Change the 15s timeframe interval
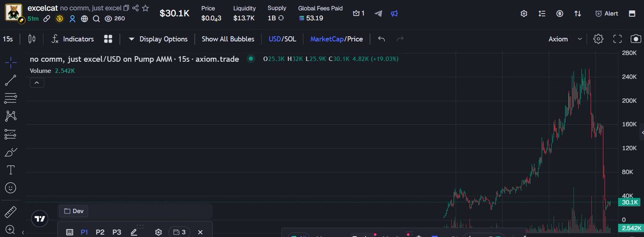The image size is (644, 237). [8, 39]
